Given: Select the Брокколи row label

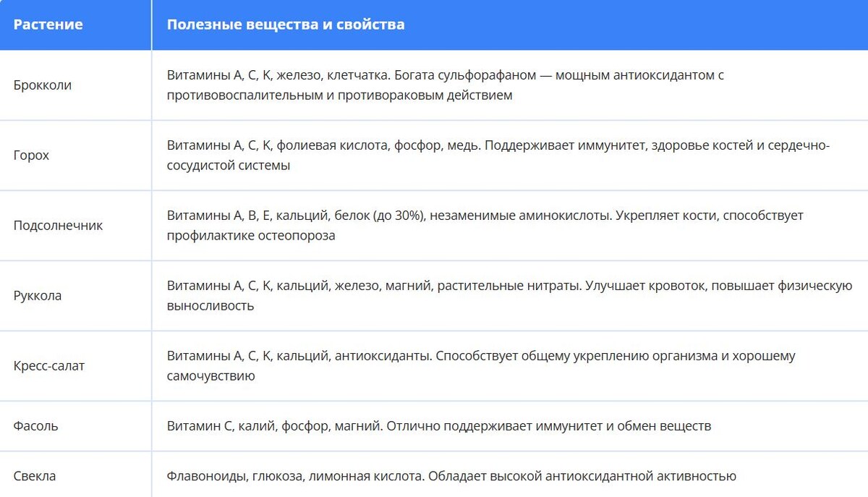Looking at the screenshot, I should [43, 85].
